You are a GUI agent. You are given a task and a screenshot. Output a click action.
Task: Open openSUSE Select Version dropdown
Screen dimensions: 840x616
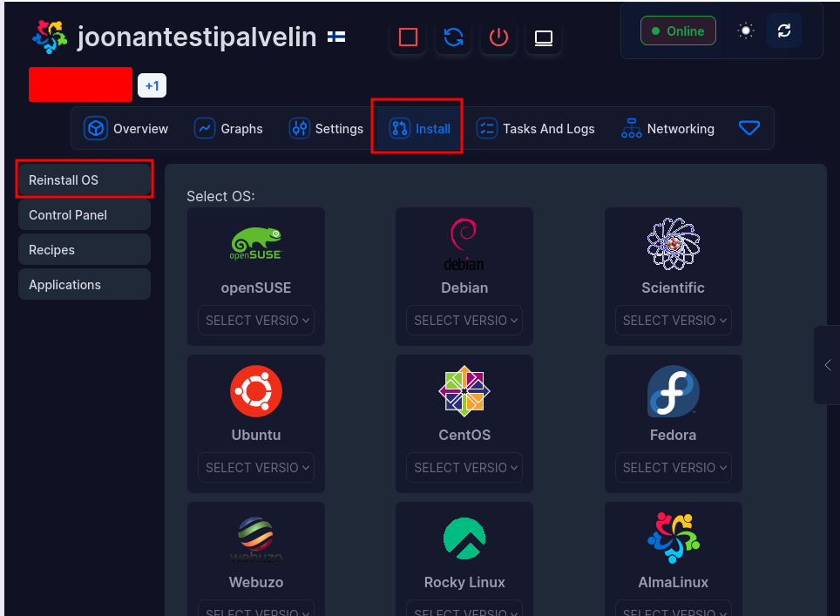255,321
